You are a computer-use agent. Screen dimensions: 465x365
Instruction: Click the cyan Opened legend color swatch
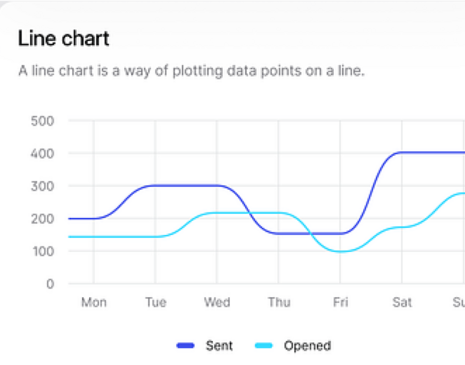pyautogui.click(x=264, y=346)
